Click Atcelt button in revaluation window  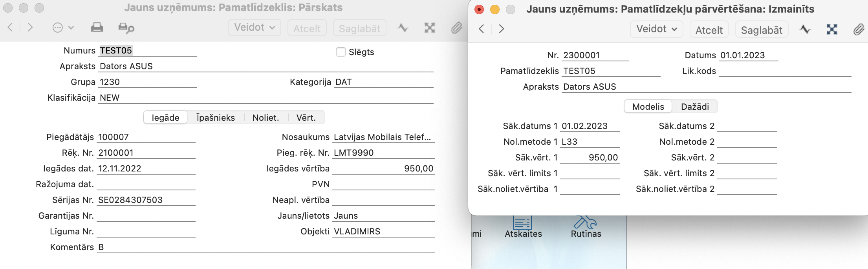(709, 30)
